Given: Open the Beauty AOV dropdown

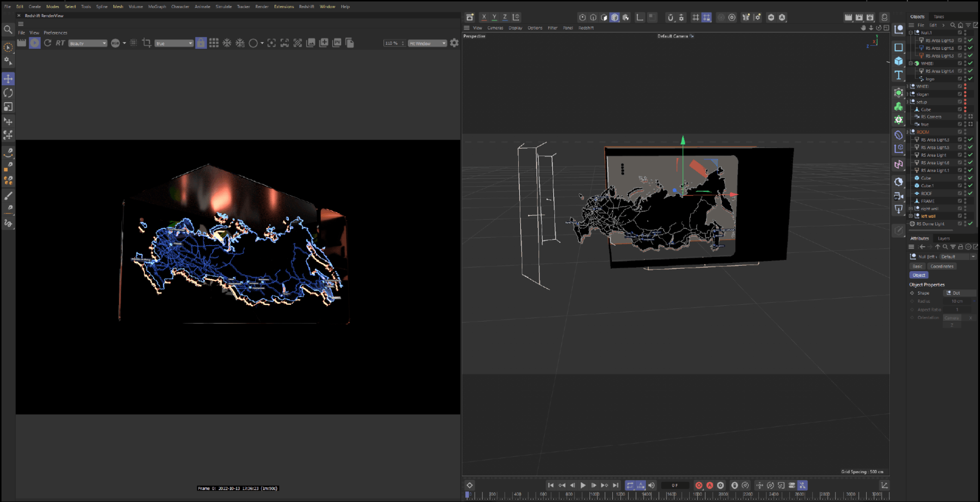Looking at the screenshot, I should point(87,43).
